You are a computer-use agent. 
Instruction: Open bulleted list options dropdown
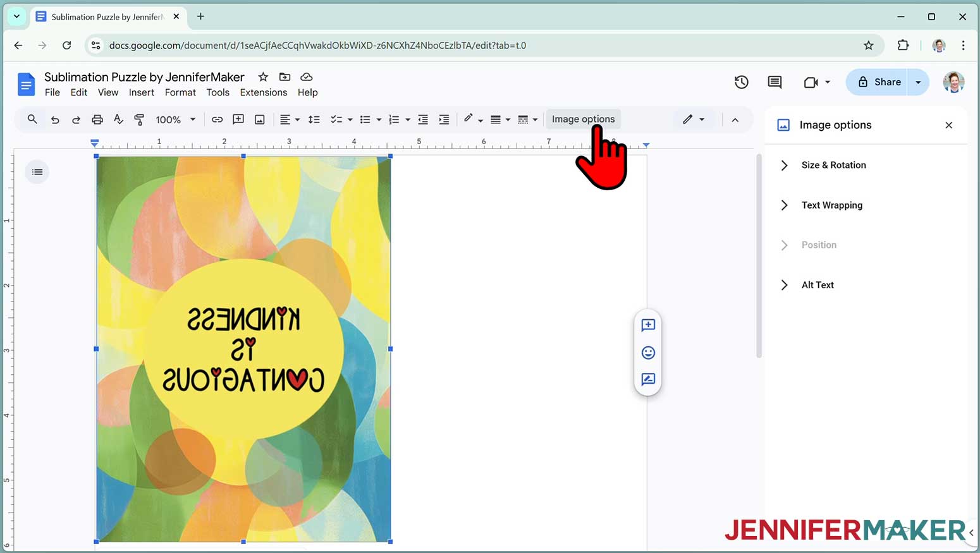[379, 119]
